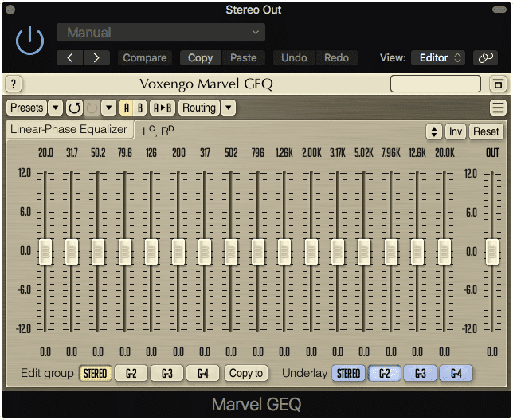Open the undo history dropdown arrow

108,108
